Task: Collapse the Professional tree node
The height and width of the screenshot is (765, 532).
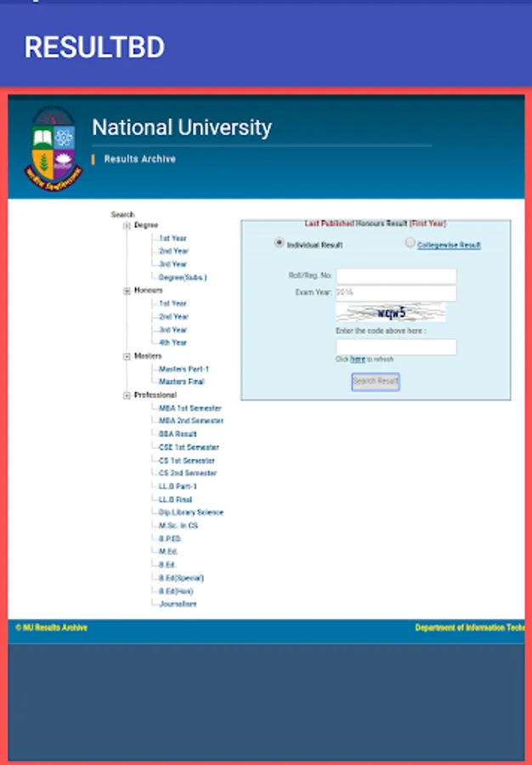Action: [127, 395]
